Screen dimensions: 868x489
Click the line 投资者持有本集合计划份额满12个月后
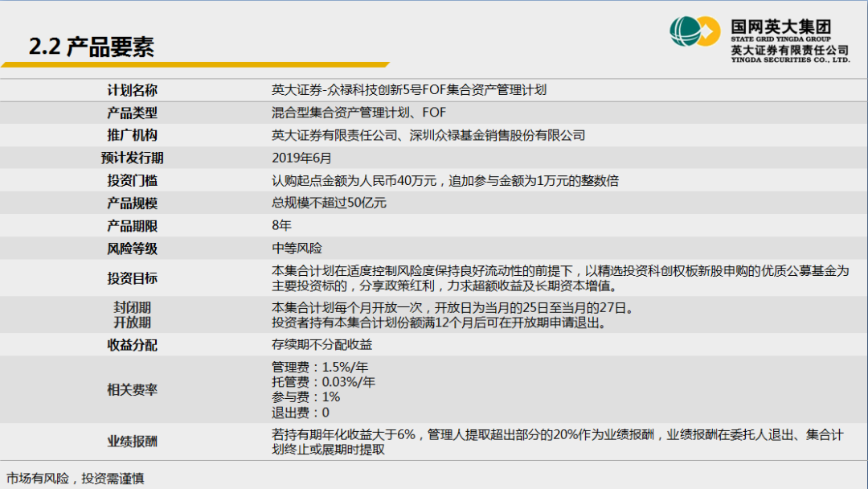440,323
